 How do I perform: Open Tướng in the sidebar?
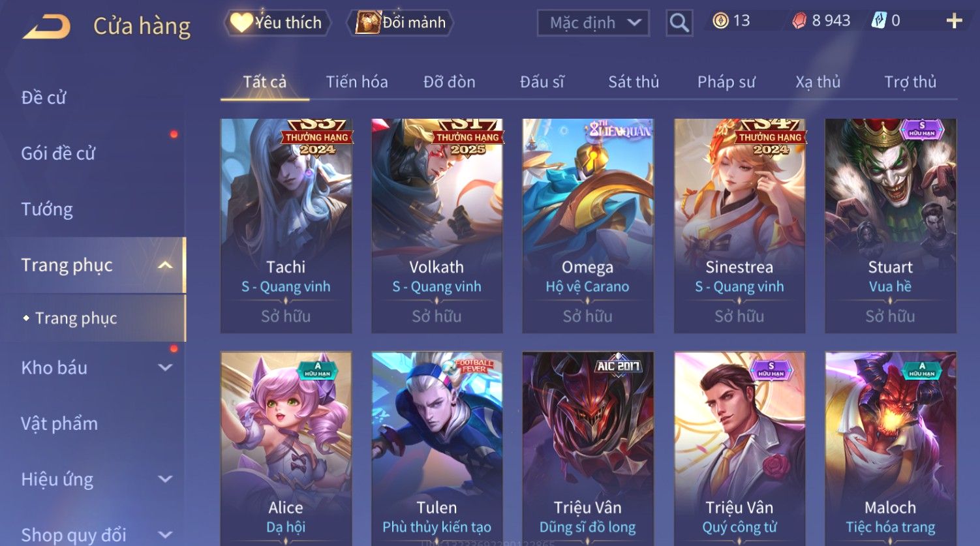(x=47, y=209)
